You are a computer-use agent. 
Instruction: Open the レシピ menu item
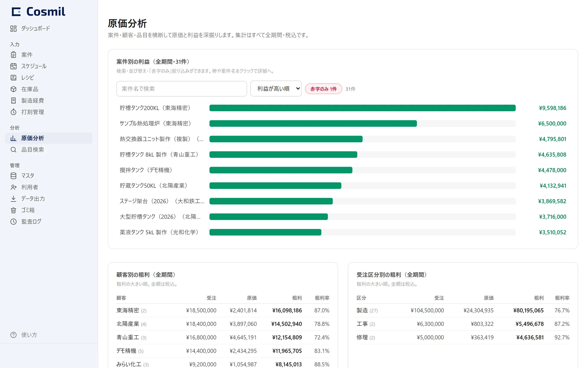click(49, 78)
